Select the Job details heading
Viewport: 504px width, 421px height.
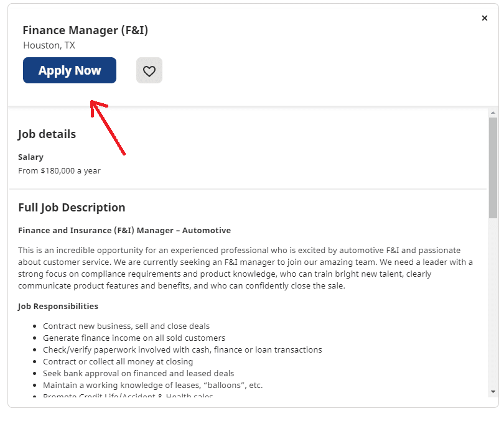coord(47,134)
